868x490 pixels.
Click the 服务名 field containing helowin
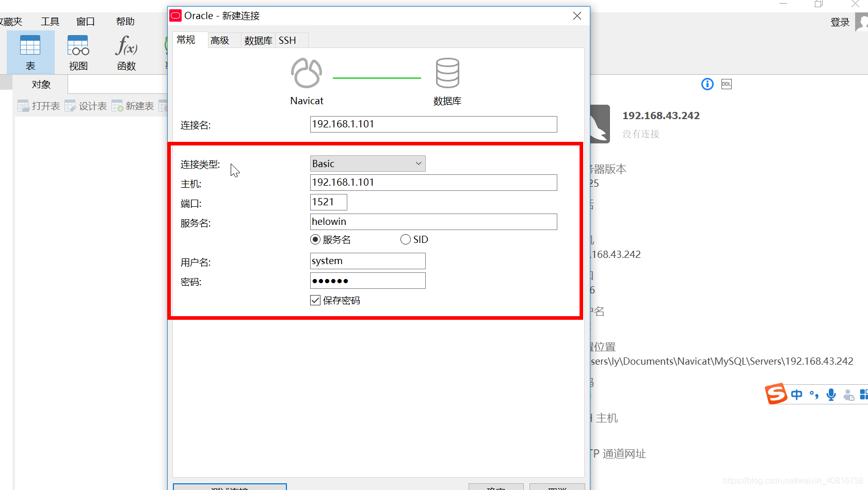pyautogui.click(x=433, y=222)
